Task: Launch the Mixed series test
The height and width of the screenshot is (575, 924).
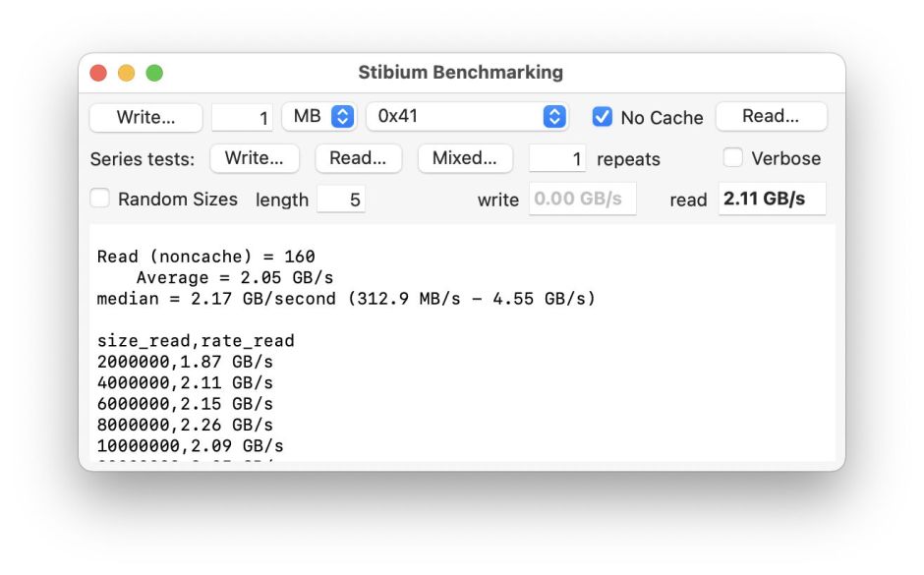Action: [x=465, y=158]
